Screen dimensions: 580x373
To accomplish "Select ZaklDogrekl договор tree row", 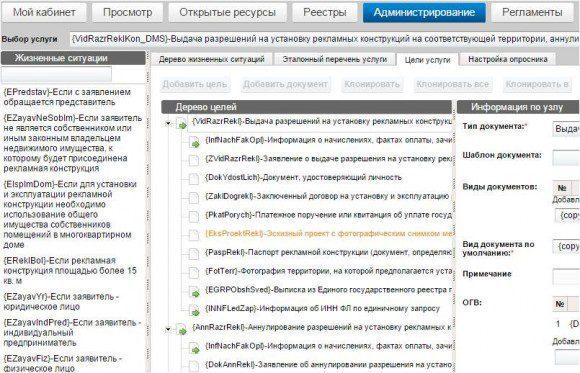I will pyautogui.click(x=327, y=196).
